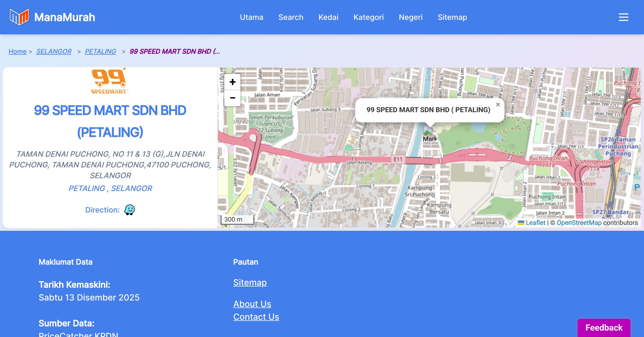Screen dimensions: 644x337
Task: Open the Leaflet attribution link
Action: 535,223
